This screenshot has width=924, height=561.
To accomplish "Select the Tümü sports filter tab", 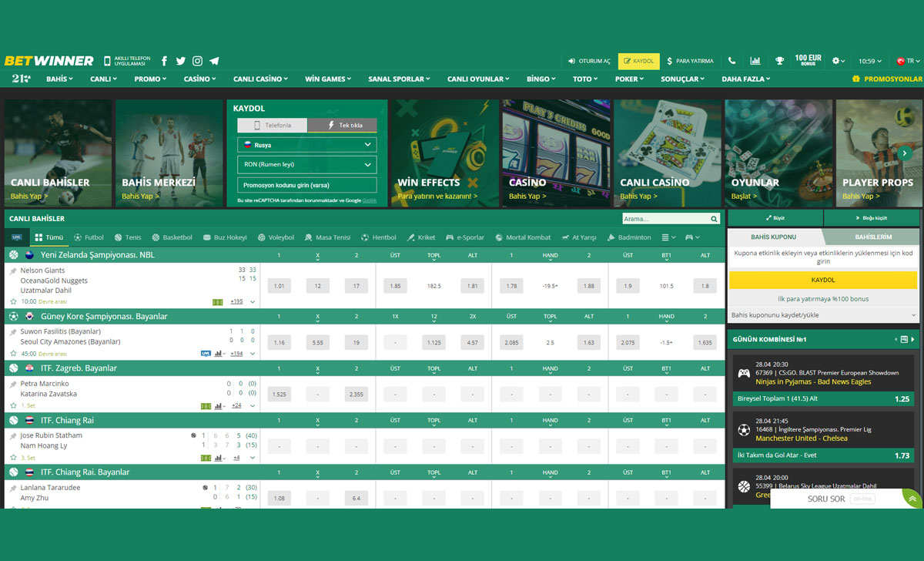I will [x=49, y=237].
